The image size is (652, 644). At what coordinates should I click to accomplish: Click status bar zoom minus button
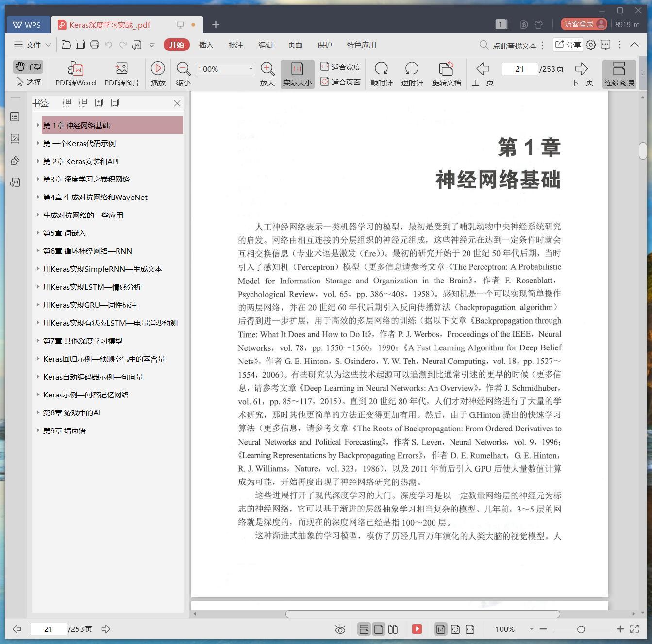coord(543,629)
